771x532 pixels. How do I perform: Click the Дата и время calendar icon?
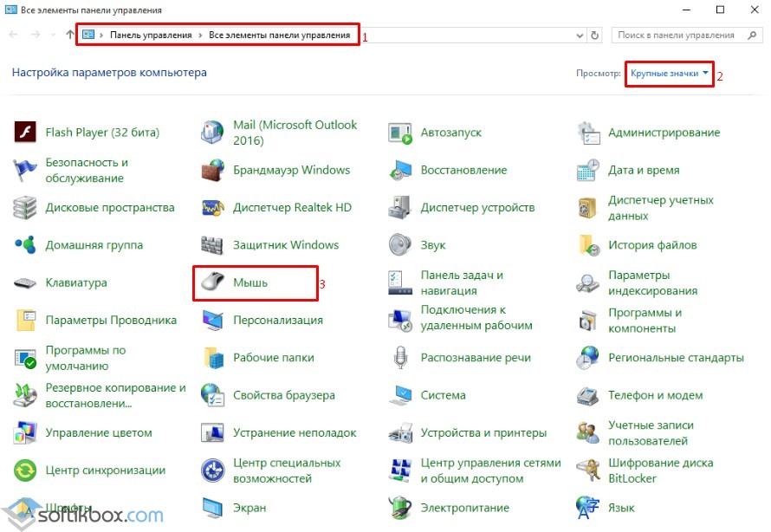coord(588,171)
